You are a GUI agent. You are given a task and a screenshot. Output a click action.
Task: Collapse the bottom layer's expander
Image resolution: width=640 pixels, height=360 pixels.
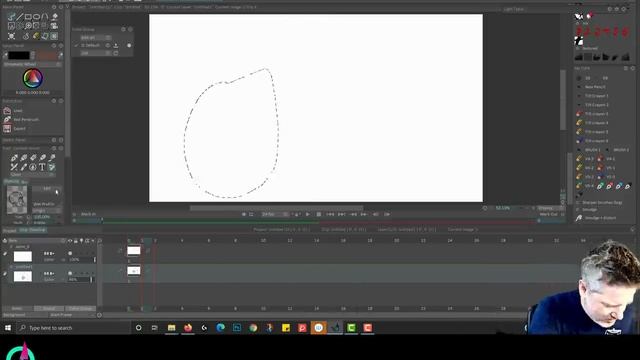click(11, 267)
